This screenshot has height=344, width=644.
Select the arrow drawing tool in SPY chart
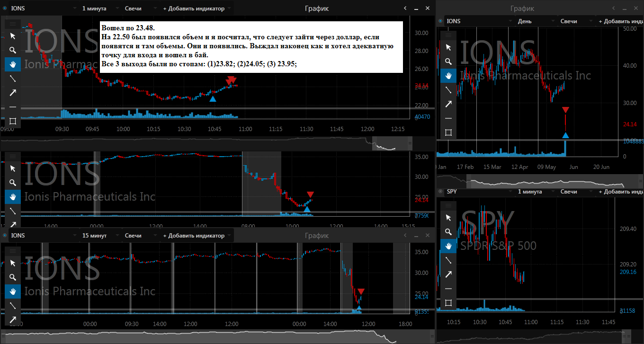448,274
